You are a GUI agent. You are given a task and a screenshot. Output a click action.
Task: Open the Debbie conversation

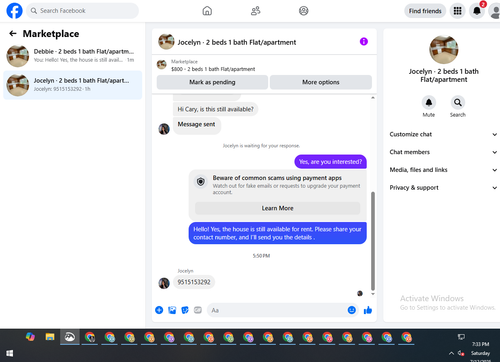pos(73,56)
